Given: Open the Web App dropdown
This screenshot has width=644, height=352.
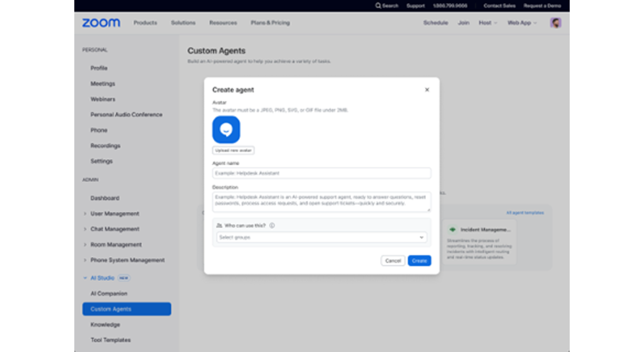Looking at the screenshot, I should [x=522, y=23].
